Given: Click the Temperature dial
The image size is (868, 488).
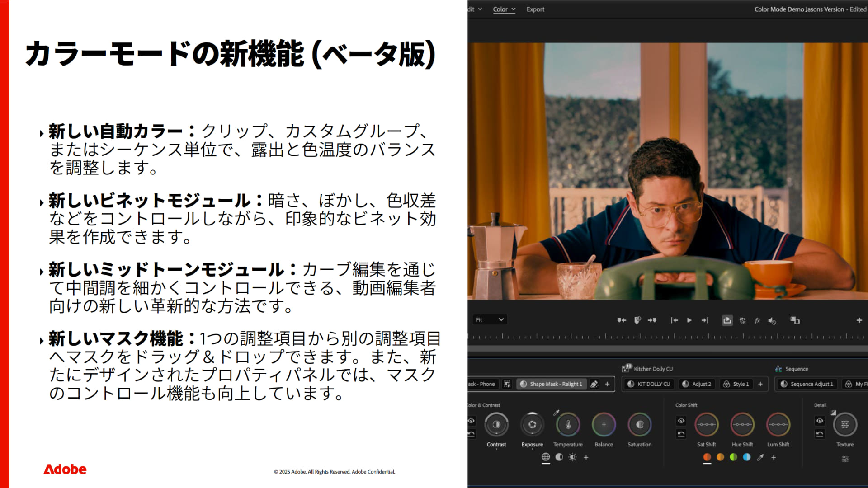Looking at the screenshot, I should 568,424.
